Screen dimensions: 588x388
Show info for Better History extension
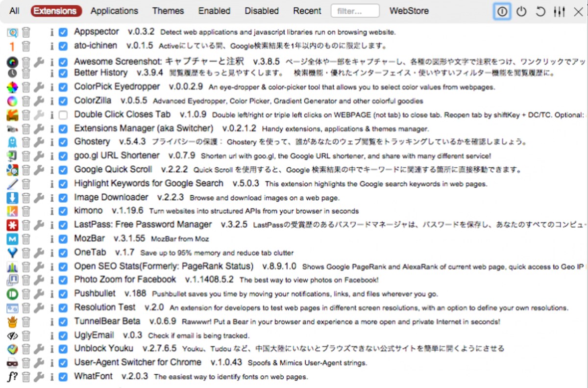(x=52, y=73)
